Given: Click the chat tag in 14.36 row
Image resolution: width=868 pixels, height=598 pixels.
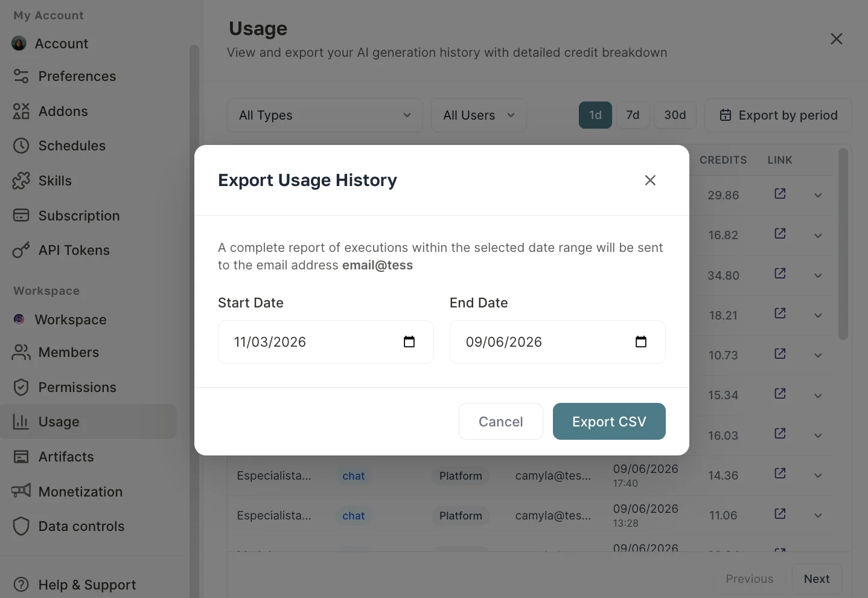Looking at the screenshot, I should pyautogui.click(x=354, y=476).
